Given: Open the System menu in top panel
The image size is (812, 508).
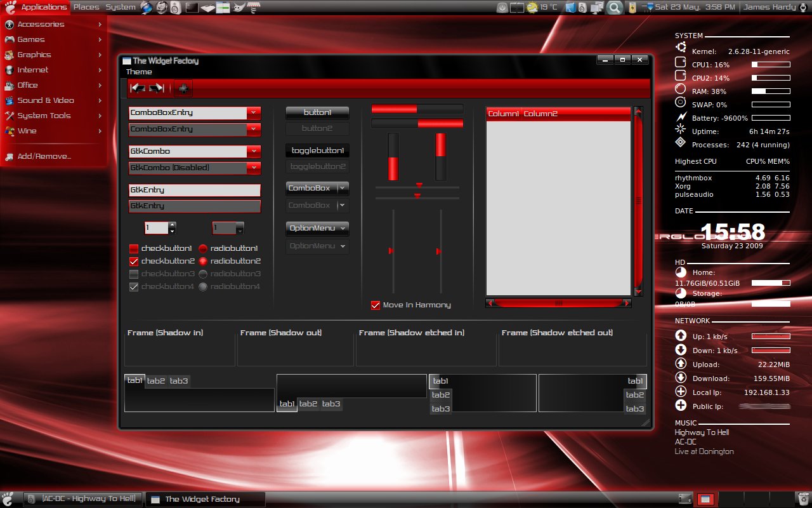Looking at the screenshot, I should point(121,7).
